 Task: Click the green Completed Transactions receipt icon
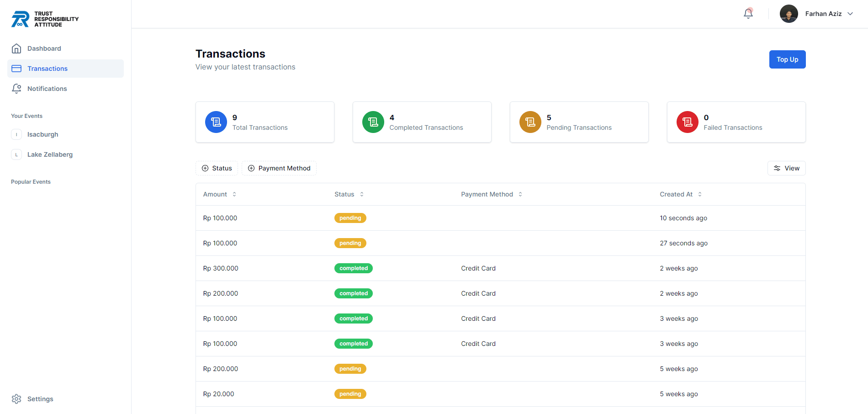[x=373, y=122]
